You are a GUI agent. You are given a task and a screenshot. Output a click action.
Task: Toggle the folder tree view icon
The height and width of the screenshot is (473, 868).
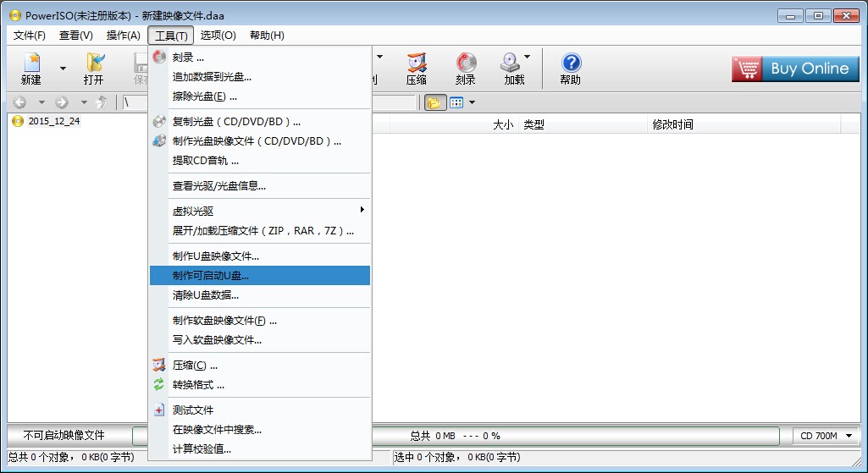click(x=435, y=103)
